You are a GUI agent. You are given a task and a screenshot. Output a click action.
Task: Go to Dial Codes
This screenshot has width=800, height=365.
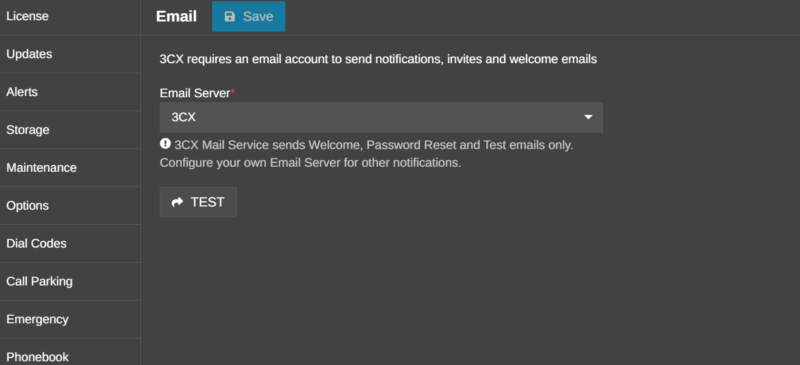click(70, 244)
